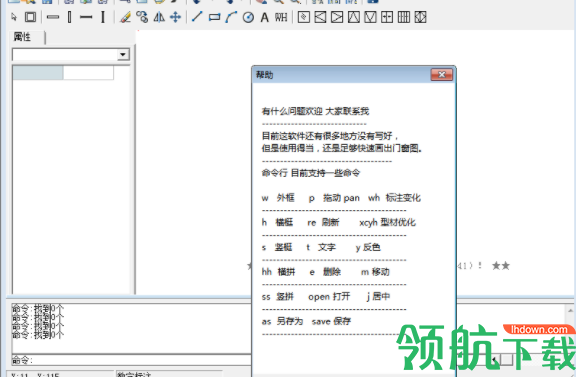Viewport: 576px width, 377px height.
Task: Click the 'm 移动' command entry
Action: [x=375, y=272]
